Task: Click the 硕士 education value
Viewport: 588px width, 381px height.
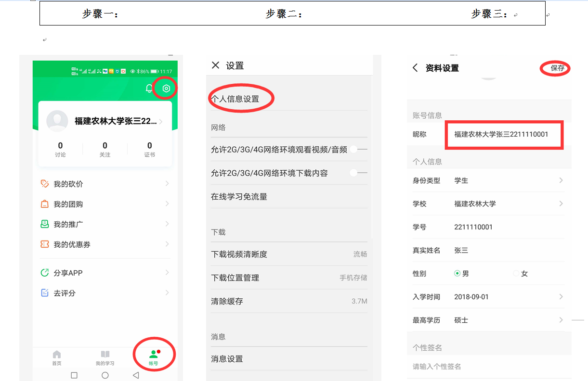Action: pos(461,320)
